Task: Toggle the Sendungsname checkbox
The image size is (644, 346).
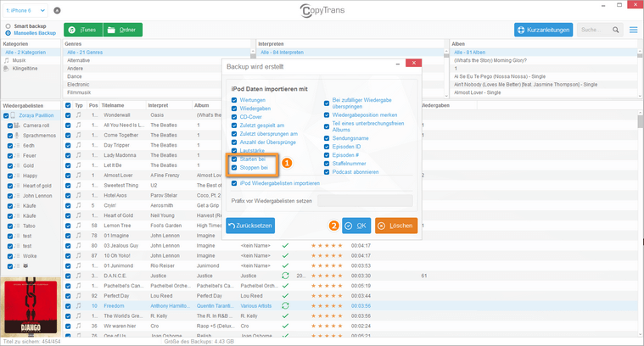Action: coord(327,138)
